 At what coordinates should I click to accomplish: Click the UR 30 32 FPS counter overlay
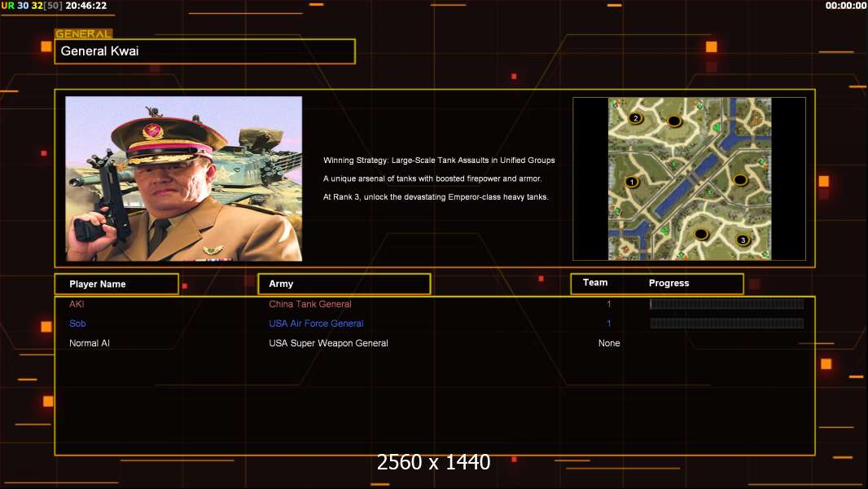[32, 6]
